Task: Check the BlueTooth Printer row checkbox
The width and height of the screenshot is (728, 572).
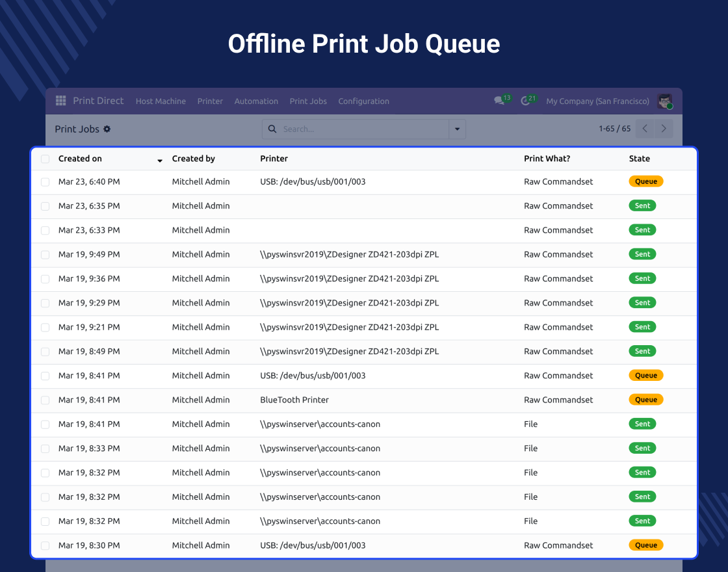Action: pos(45,400)
